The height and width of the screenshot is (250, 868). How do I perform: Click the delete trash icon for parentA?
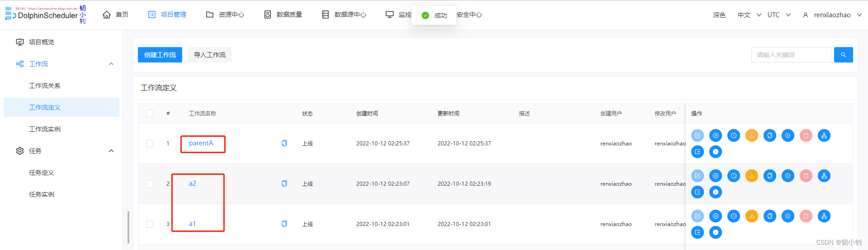[806, 135]
